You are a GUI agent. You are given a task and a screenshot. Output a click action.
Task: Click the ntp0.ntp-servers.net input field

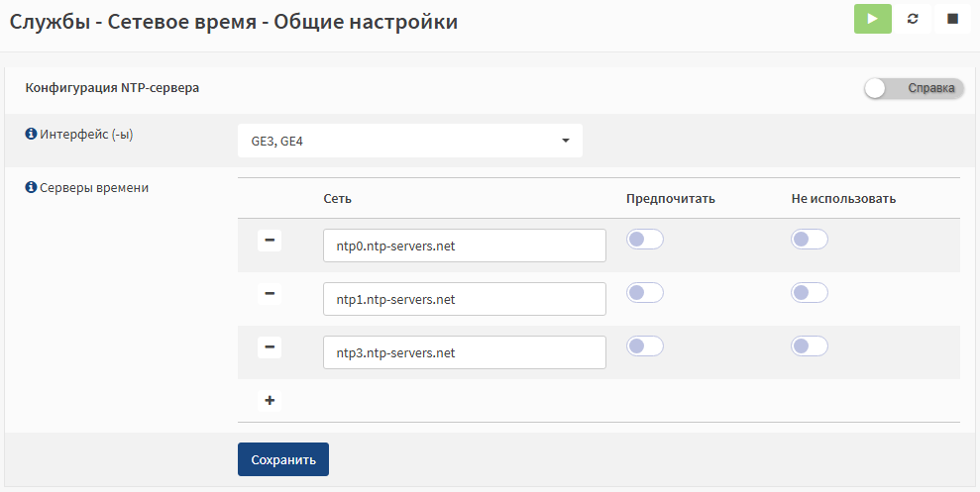pyautogui.click(x=465, y=246)
